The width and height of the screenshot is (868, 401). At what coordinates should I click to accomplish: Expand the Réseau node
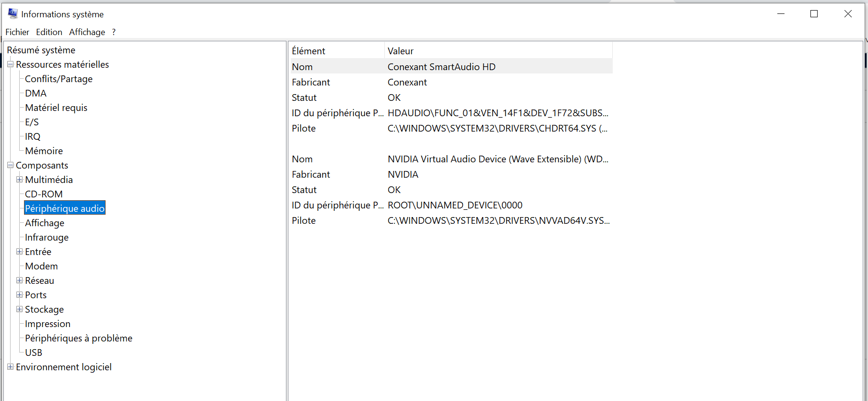[20, 280]
